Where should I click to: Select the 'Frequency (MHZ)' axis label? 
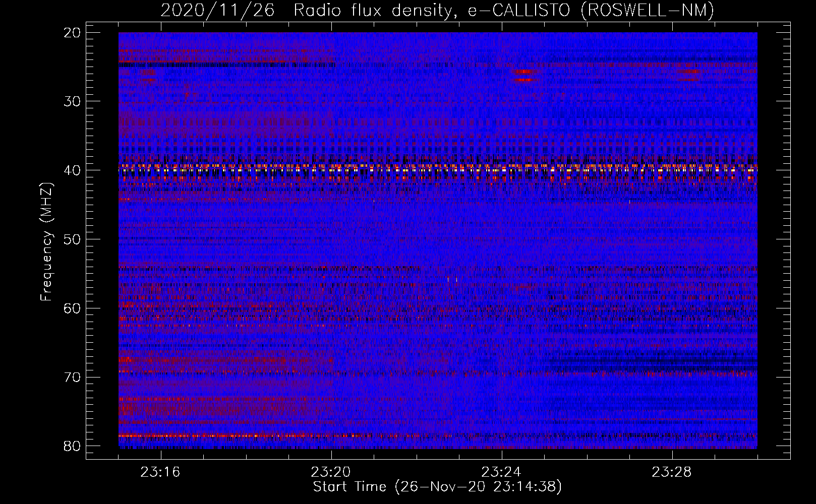click(46, 242)
